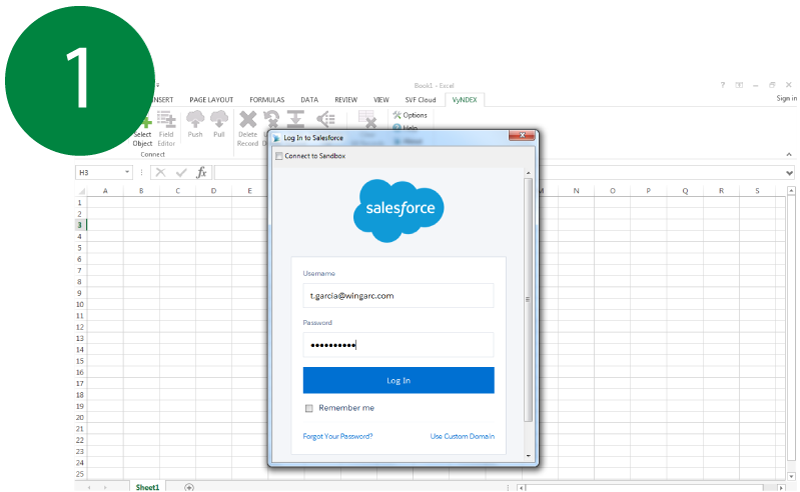The height and width of the screenshot is (492, 800).
Task: Click the horizontal scrollbar right arrow
Action: (781, 488)
